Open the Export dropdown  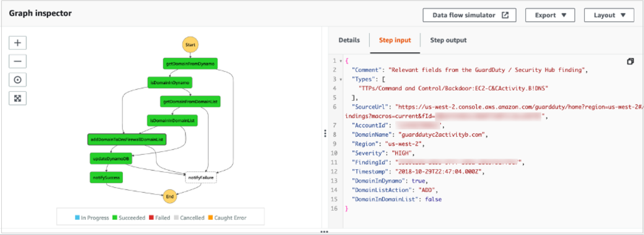(x=550, y=15)
